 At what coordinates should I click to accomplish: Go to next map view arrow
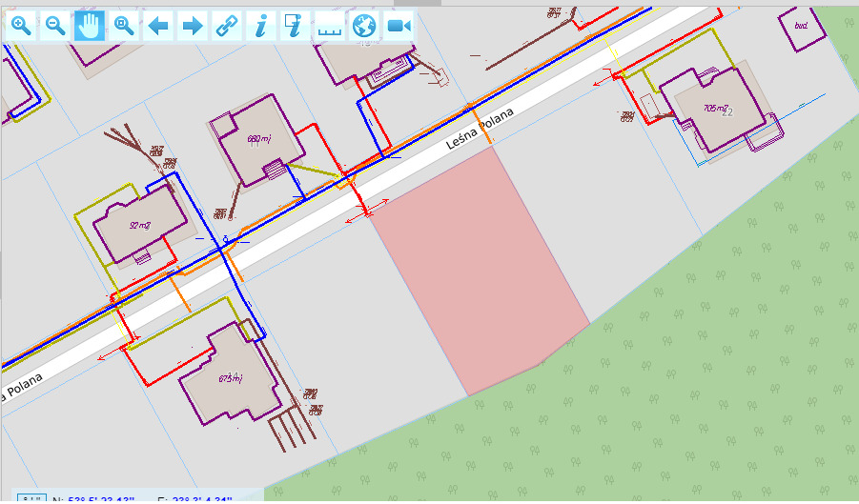point(193,26)
